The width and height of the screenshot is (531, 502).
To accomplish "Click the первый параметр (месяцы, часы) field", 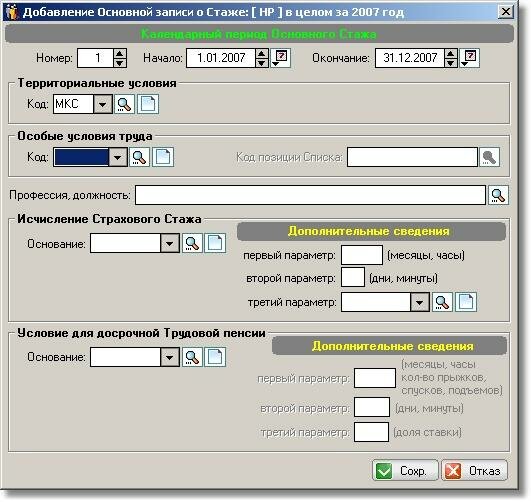I will pos(362,255).
